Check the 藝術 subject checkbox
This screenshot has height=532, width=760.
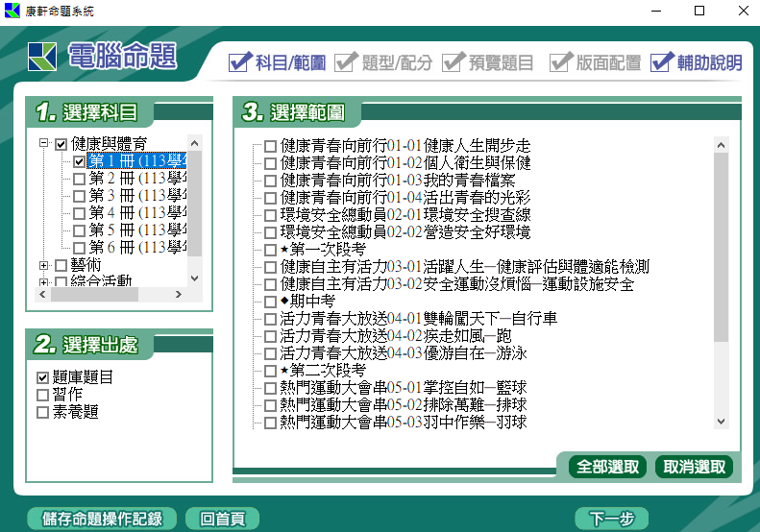(x=61, y=265)
